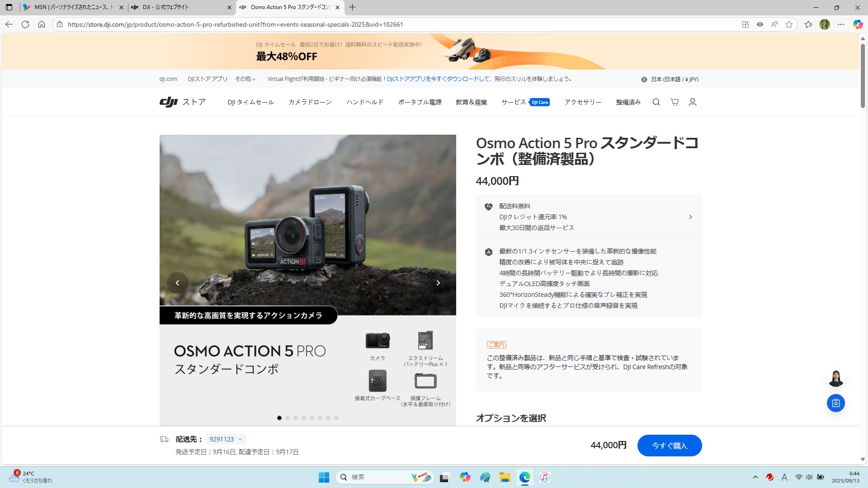Screen dimensions: 868x488
Task: Open Microsoft Edge from taskbar
Action: pyautogui.click(x=525, y=477)
